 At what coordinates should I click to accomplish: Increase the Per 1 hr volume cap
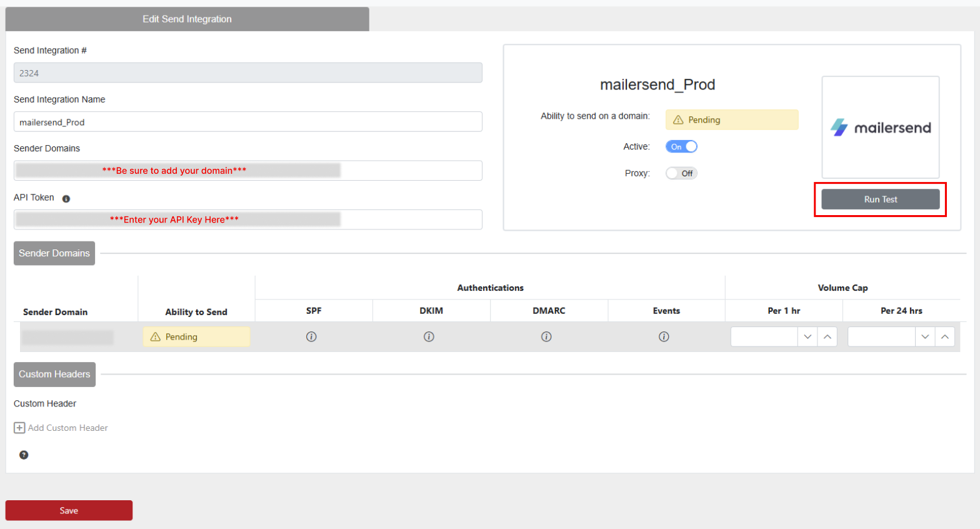click(827, 336)
